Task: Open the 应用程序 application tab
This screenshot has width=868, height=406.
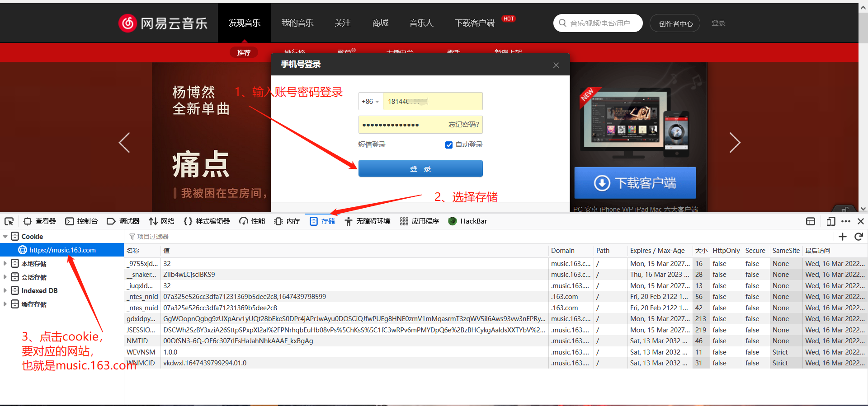Action: tap(420, 221)
